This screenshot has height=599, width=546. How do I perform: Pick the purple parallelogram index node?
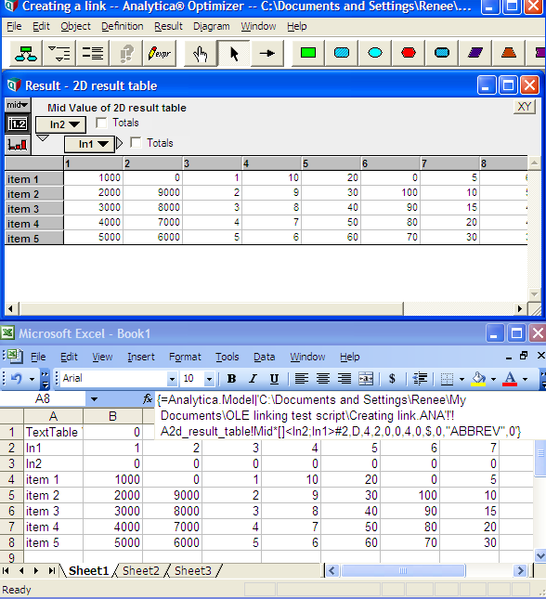tap(475, 53)
